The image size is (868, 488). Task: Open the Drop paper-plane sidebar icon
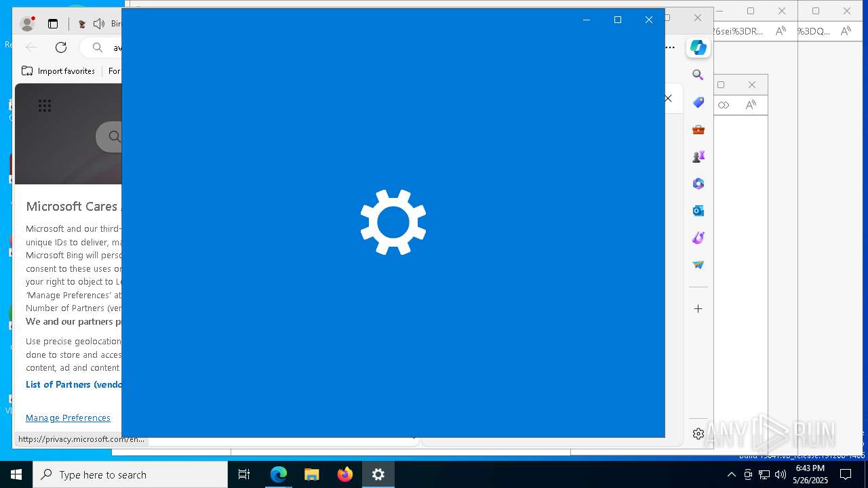pyautogui.click(x=698, y=265)
